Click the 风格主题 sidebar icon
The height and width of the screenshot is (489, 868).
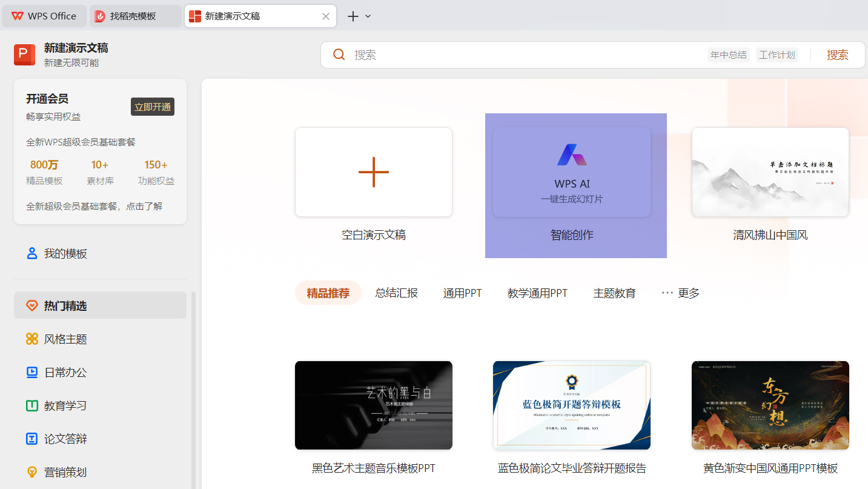point(31,339)
